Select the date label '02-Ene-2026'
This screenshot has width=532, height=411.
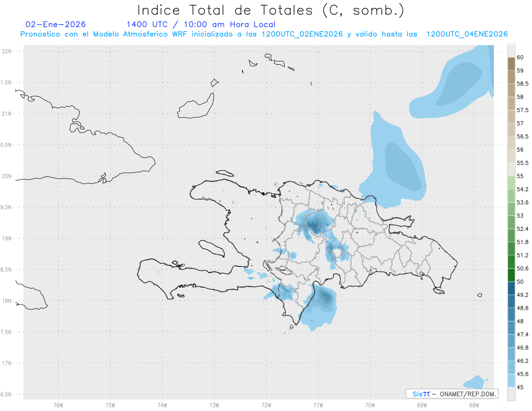coord(56,24)
